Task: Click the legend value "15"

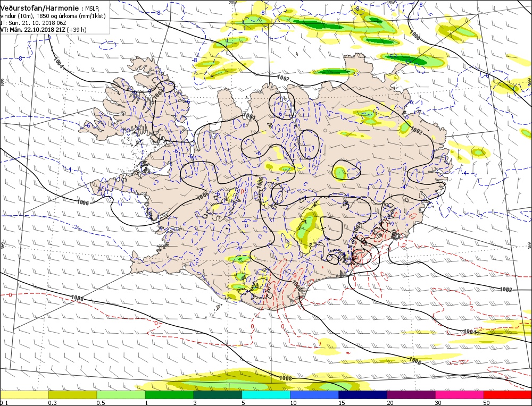Action: tap(342, 403)
